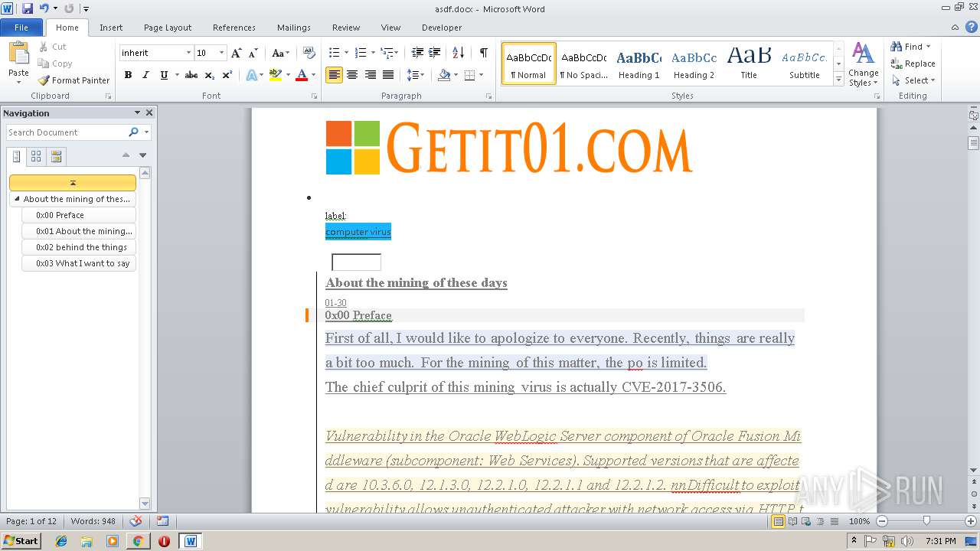This screenshot has width=980, height=551.
Task: Click the Copy button
Action: pyautogui.click(x=55, y=64)
